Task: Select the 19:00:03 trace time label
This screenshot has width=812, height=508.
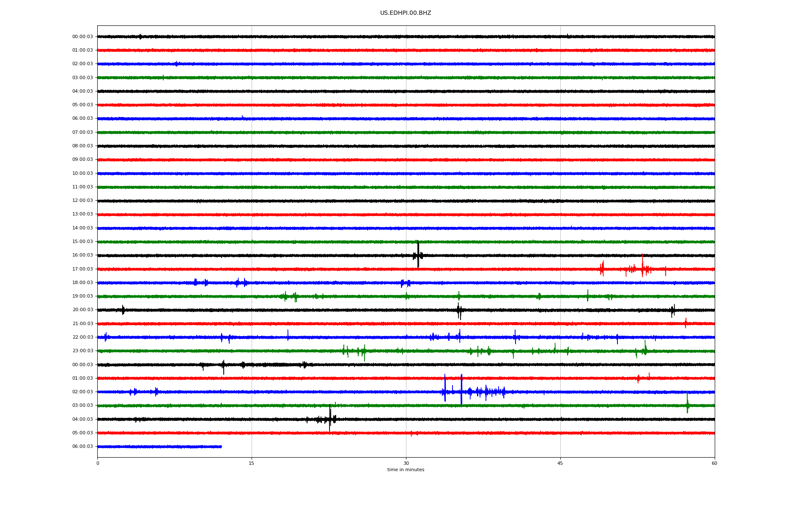Action: pyautogui.click(x=82, y=296)
